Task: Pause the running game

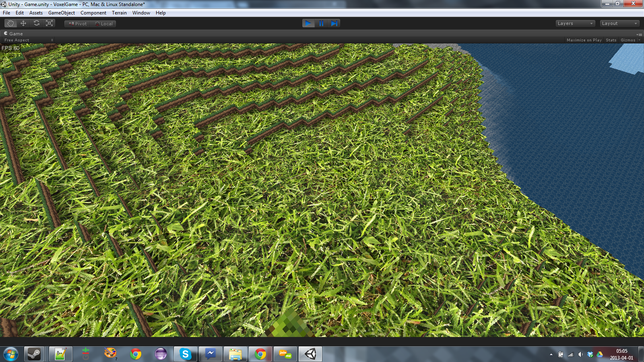Action: tap(321, 23)
